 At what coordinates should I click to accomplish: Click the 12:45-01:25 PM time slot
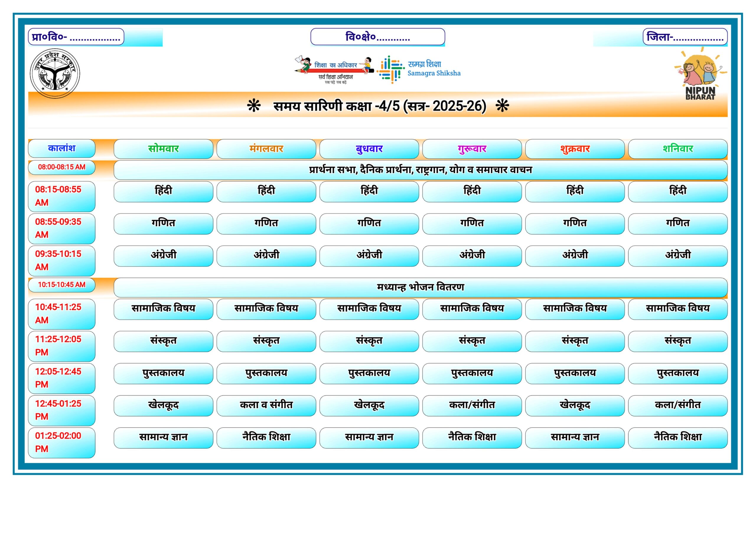(x=62, y=410)
